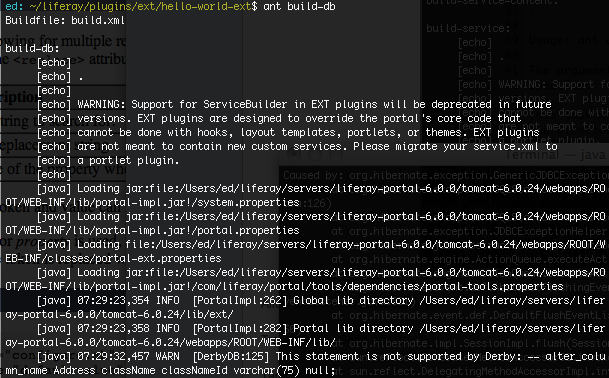
Task: Click the 'a portlet plugin.' echo line
Action: [128, 160]
